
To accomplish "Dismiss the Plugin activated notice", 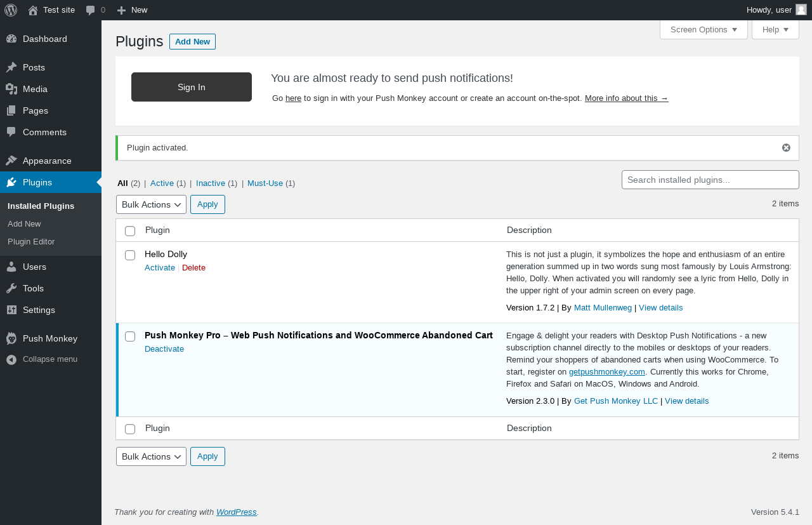I will (x=786, y=147).
